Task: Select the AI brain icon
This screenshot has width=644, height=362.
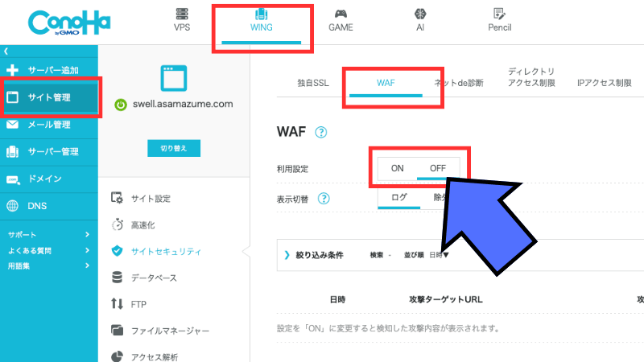Action: click(419, 14)
